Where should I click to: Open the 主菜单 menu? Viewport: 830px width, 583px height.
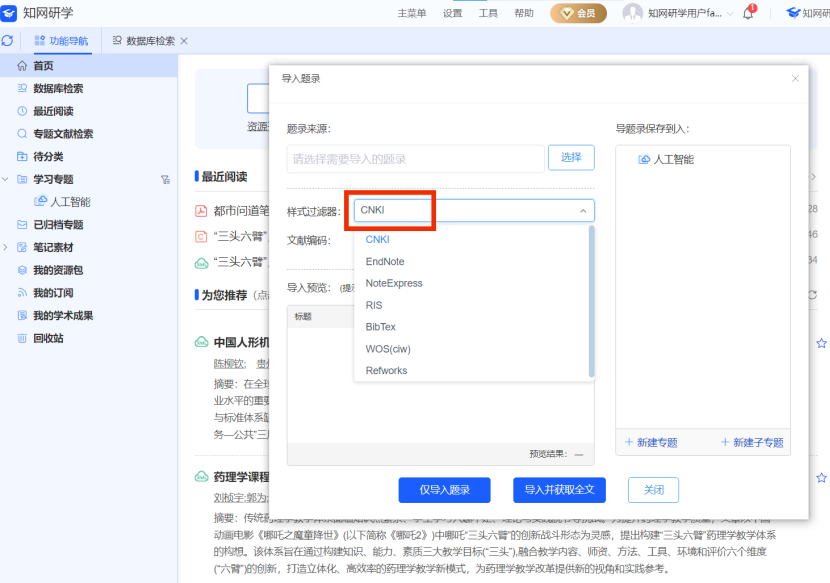tap(411, 13)
